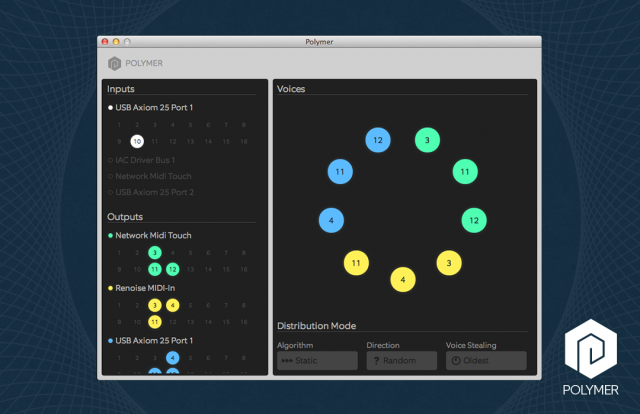
Task: Open the Voice Stealing dropdown showing Oldest
Action: [x=486, y=360]
